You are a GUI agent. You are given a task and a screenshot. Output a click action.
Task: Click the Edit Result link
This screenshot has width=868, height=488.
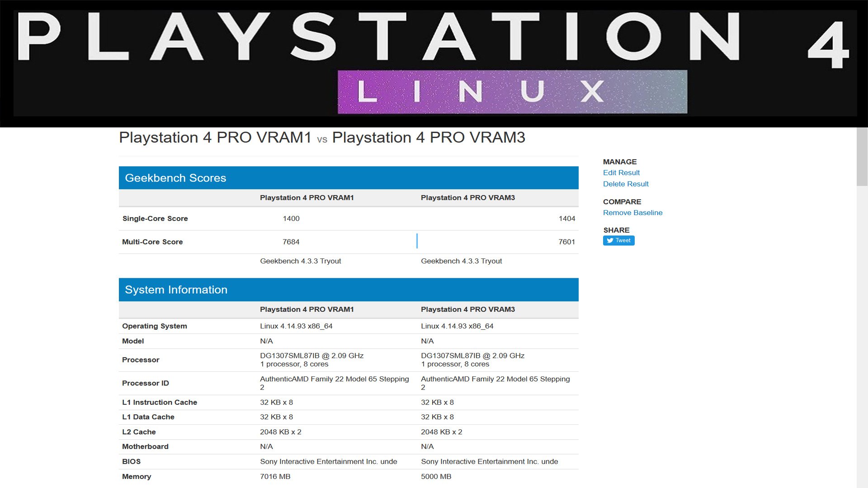(621, 173)
